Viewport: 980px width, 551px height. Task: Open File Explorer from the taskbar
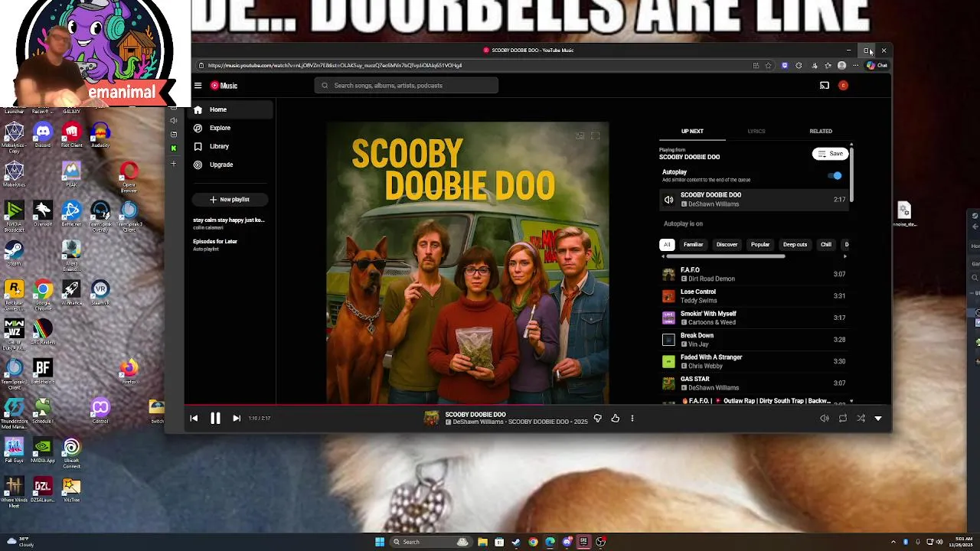482,542
